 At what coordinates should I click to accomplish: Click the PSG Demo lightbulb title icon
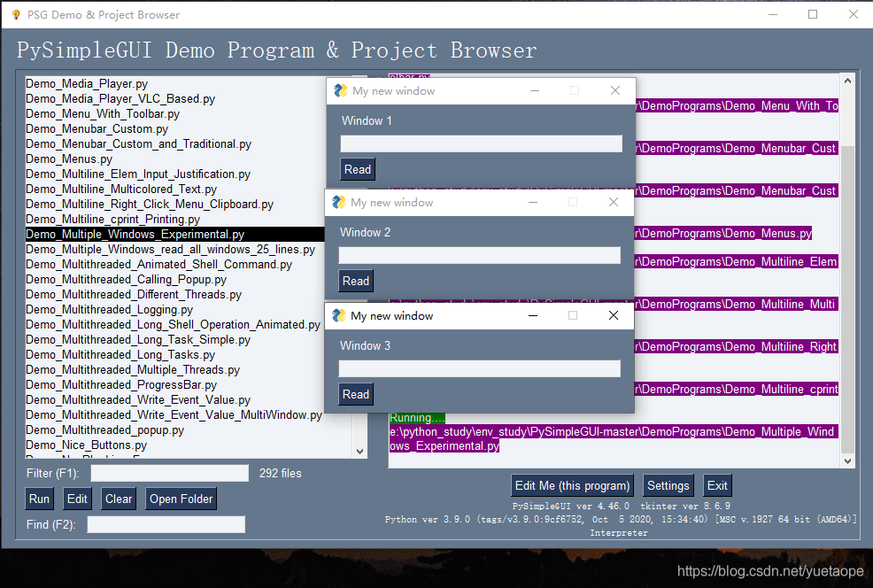16,14
